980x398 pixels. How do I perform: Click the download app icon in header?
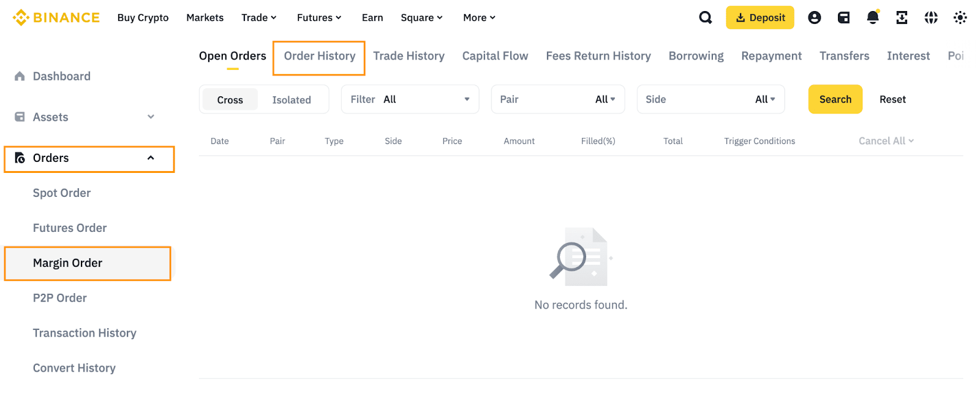902,18
